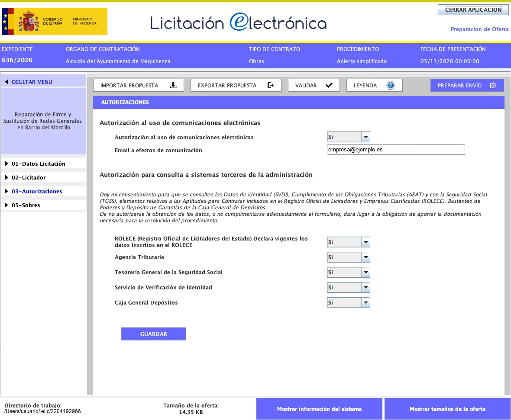Click the Obras contract type value
Screen dimensions: 511x420
pos(256,61)
